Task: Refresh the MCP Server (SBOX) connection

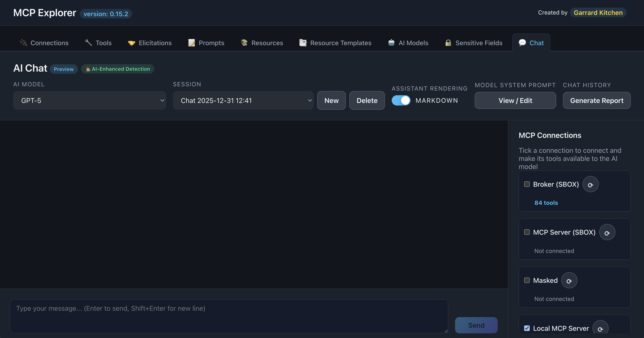Action: tap(607, 232)
